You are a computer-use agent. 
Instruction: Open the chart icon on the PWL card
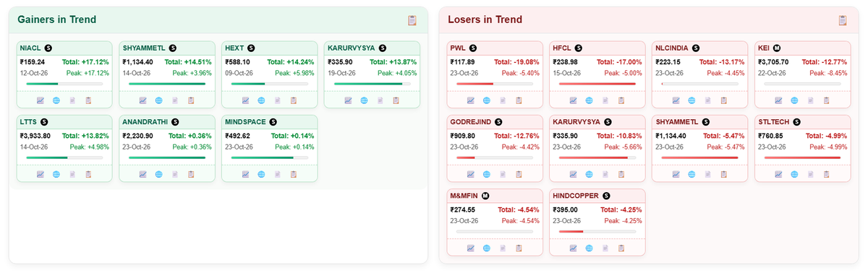click(x=471, y=100)
